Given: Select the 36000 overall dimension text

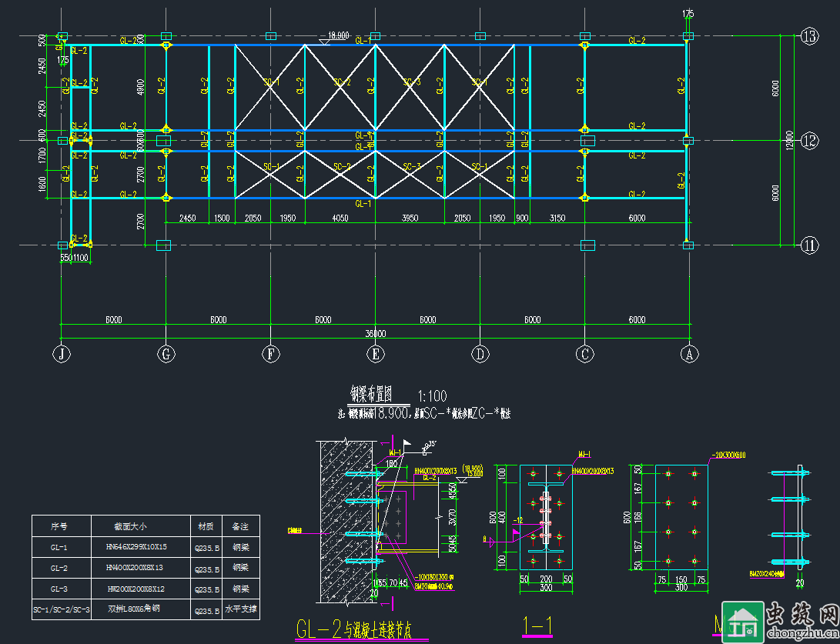Looking at the screenshot, I should [x=376, y=334].
